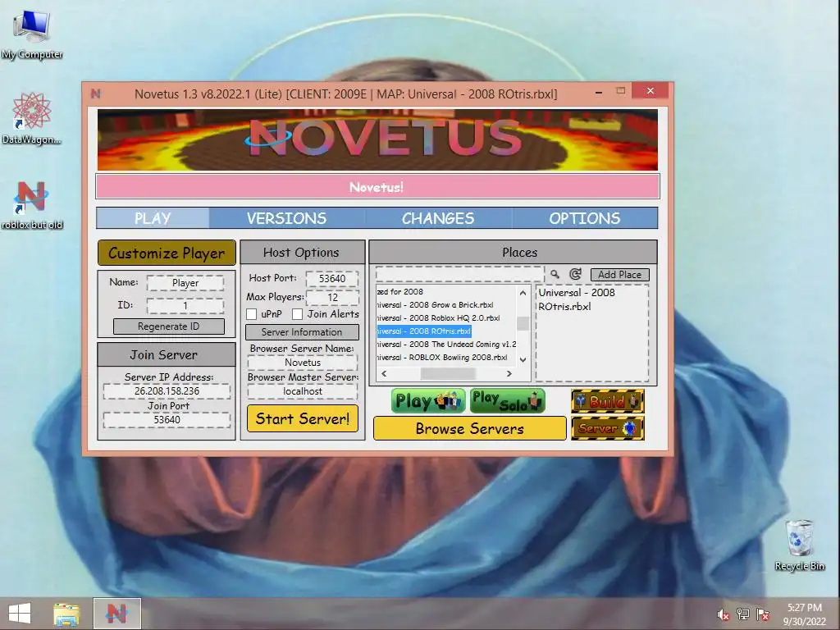Viewport: 840px width, 630px height.
Task: Enable the Join Alerts checkbox
Action: pyautogui.click(x=297, y=314)
